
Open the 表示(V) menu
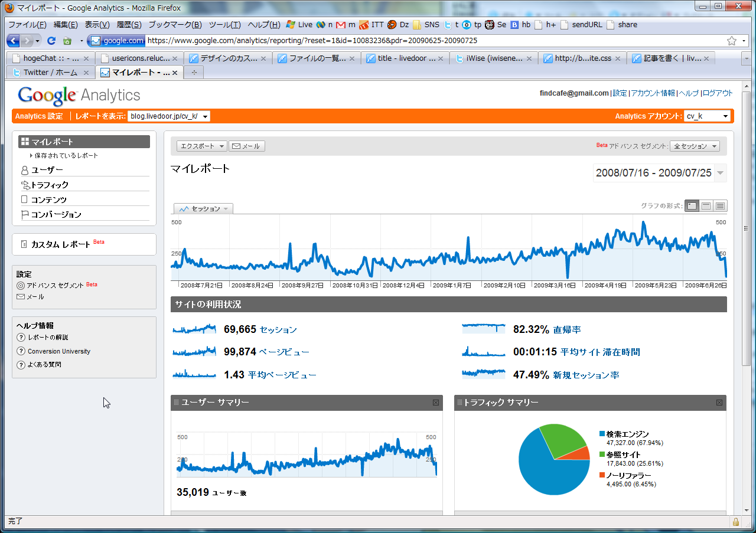97,25
